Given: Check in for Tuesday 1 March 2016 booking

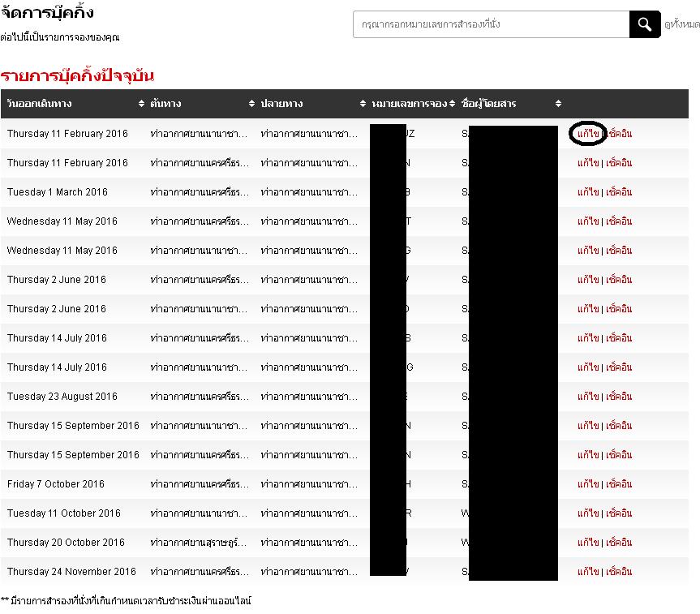Looking at the screenshot, I should click(619, 192).
